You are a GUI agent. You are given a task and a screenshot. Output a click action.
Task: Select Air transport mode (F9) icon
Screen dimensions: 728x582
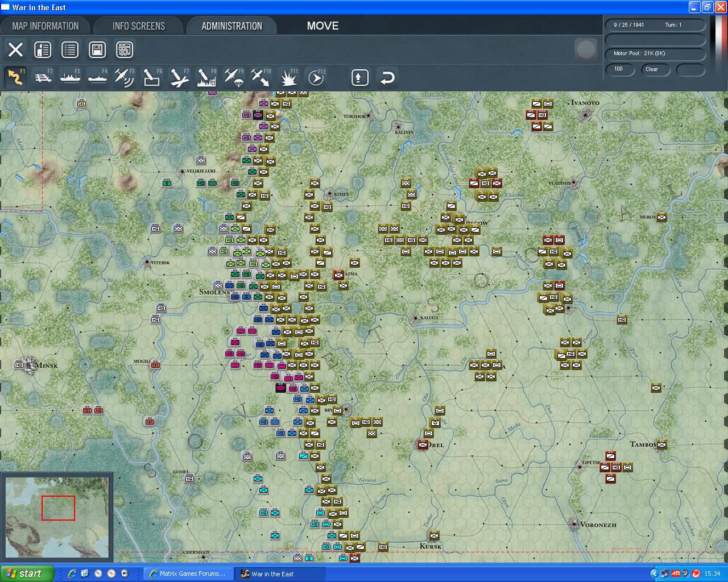pos(234,77)
